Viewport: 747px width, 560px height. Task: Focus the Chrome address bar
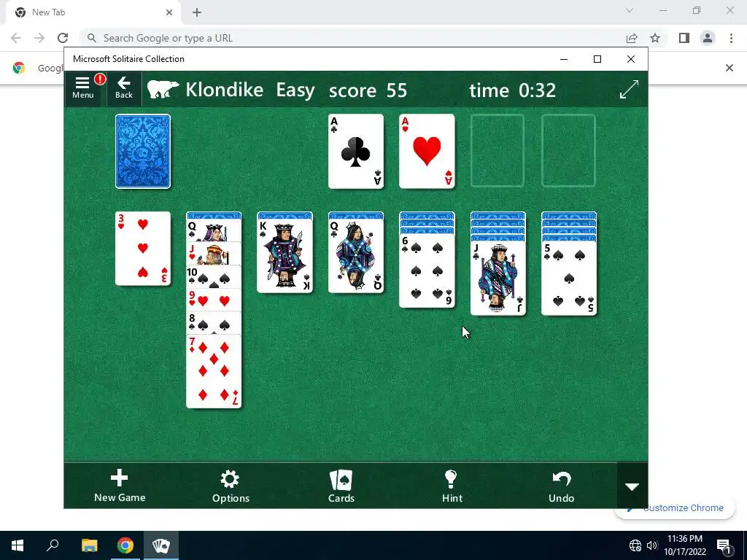coord(352,38)
